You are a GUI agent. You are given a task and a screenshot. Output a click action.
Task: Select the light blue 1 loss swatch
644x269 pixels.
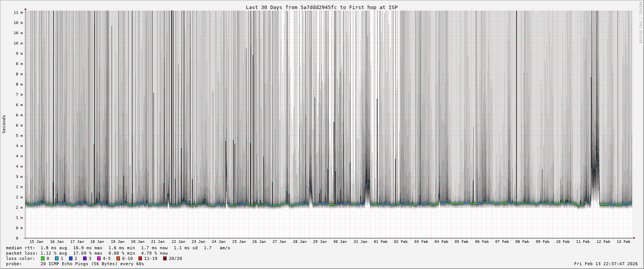[57, 258]
